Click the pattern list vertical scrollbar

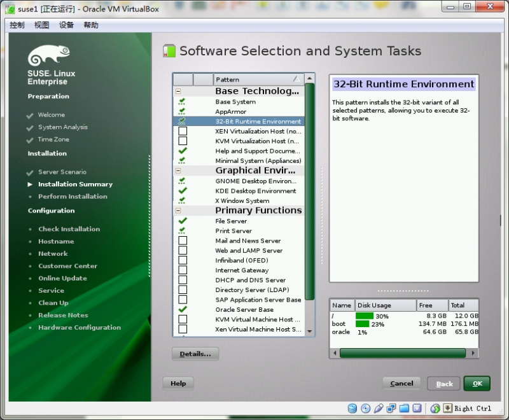(310, 204)
